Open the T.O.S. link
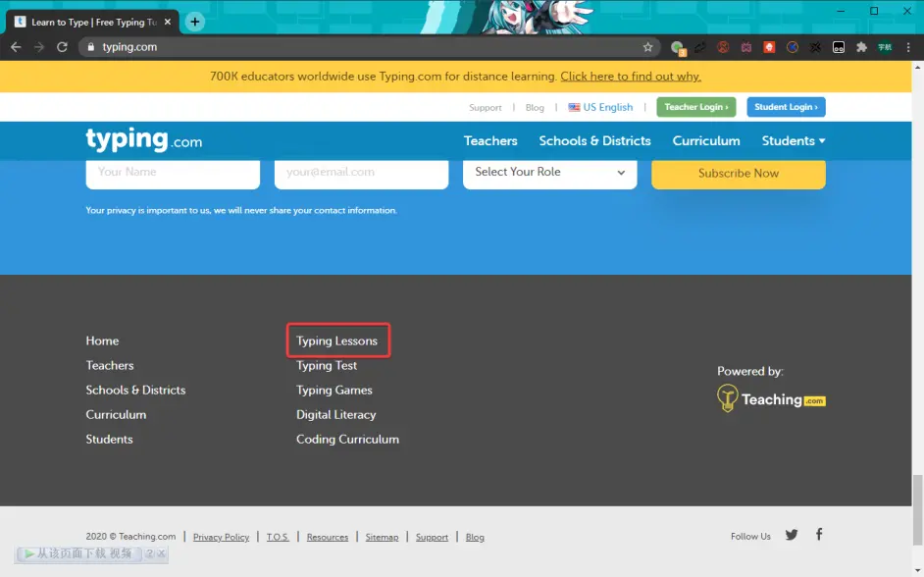This screenshot has width=924, height=577. (278, 537)
